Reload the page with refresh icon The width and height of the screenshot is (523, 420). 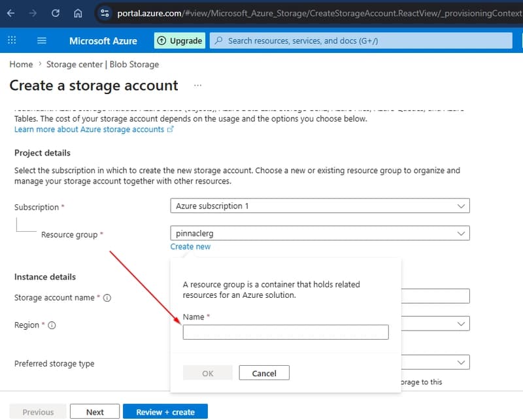click(x=56, y=13)
